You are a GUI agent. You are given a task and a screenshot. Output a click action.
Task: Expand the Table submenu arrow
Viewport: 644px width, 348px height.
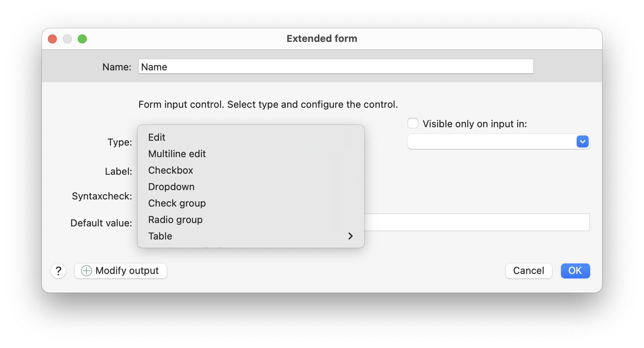(x=350, y=236)
